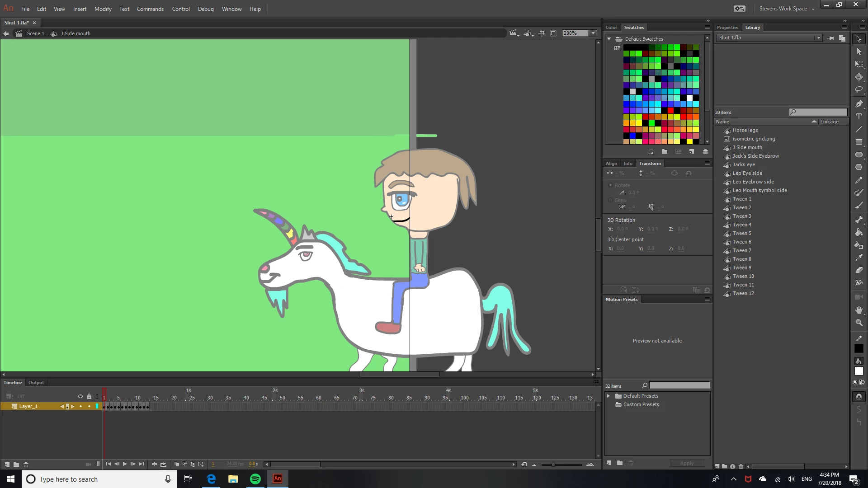Toggle outline mode for all layers
Viewport: 868px width, 488px height.
(x=97, y=396)
